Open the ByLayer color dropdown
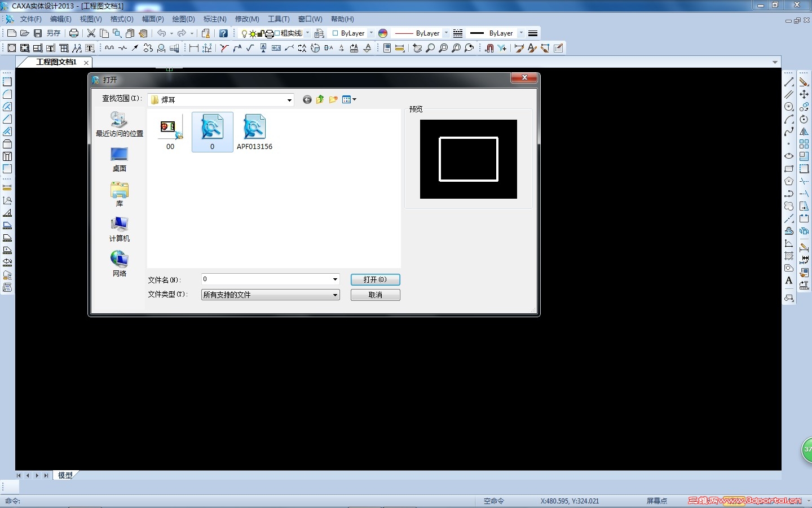Screen dimensions: 812x508 [x=371, y=33]
